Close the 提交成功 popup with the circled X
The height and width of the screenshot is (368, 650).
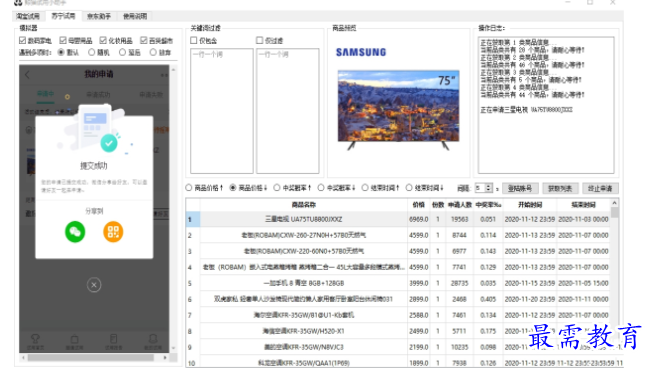point(94,285)
